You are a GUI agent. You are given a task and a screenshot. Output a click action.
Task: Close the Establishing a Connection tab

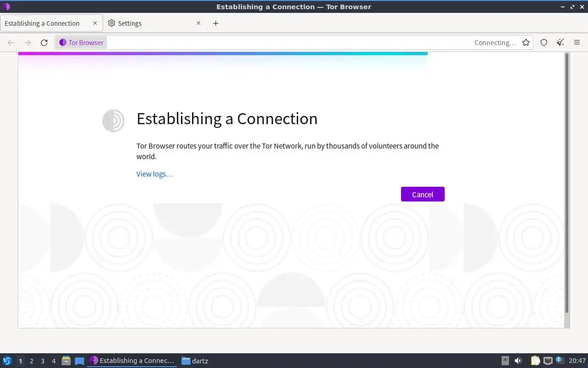(x=95, y=23)
